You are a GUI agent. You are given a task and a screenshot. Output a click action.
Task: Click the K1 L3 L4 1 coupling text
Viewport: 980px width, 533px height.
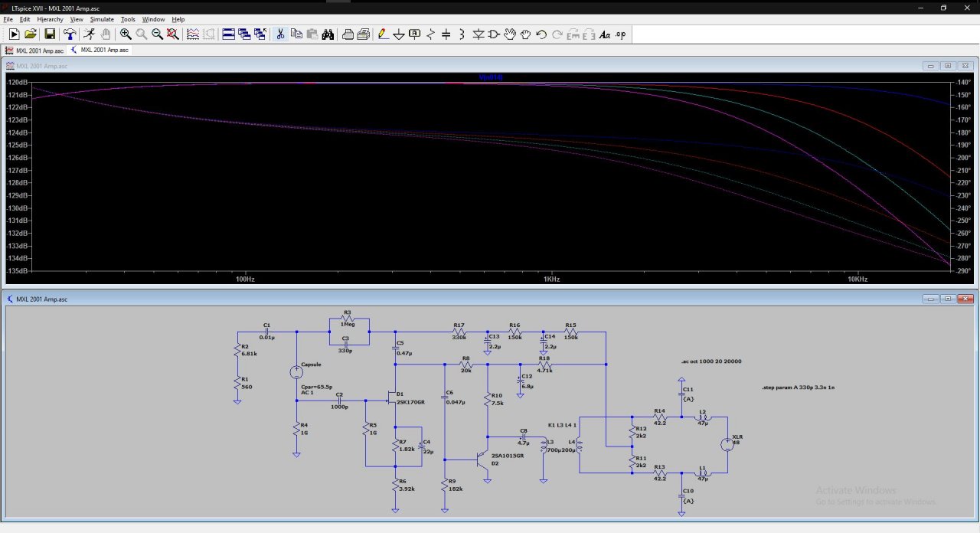[563, 423]
